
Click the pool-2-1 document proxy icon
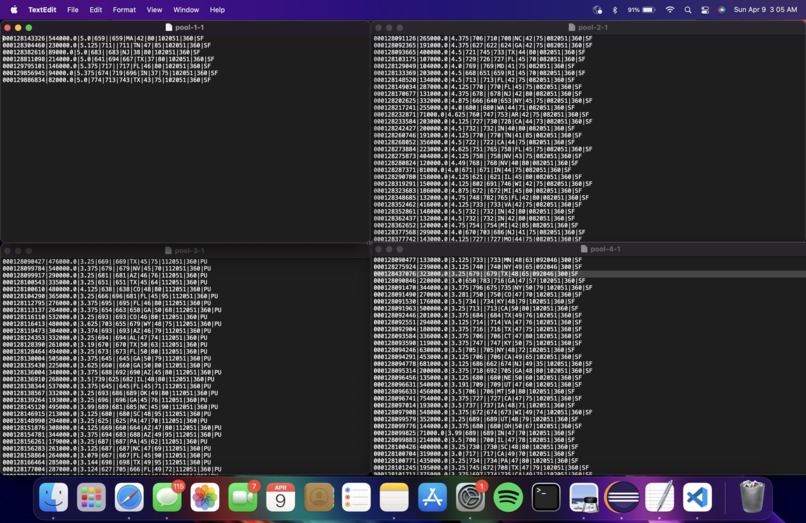[x=572, y=27]
